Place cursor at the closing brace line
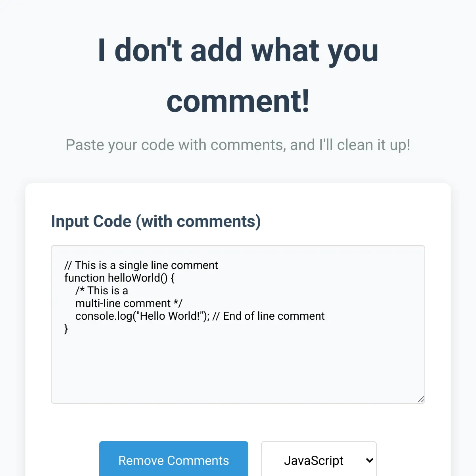Viewport: 476px width, 476px height. 66,328
